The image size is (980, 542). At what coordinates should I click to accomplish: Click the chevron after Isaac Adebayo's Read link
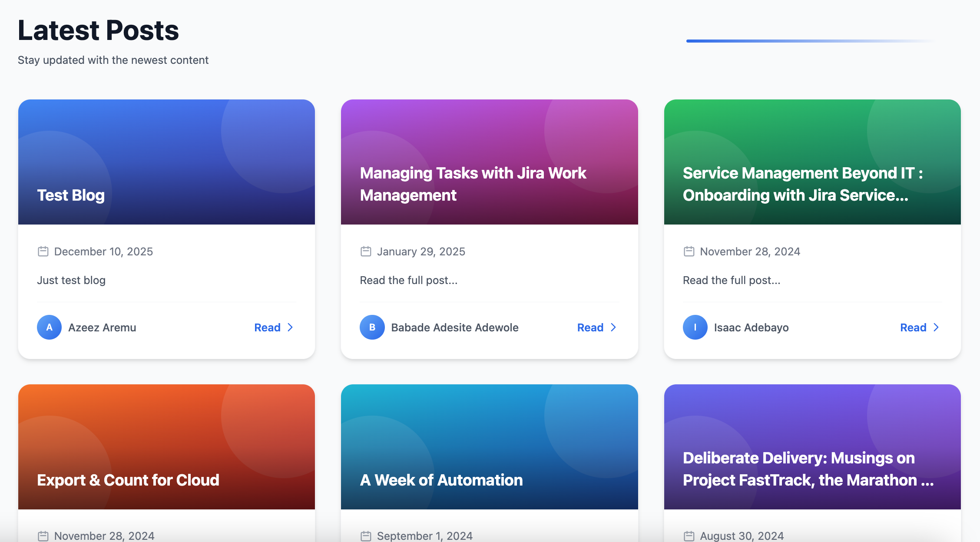tap(936, 327)
